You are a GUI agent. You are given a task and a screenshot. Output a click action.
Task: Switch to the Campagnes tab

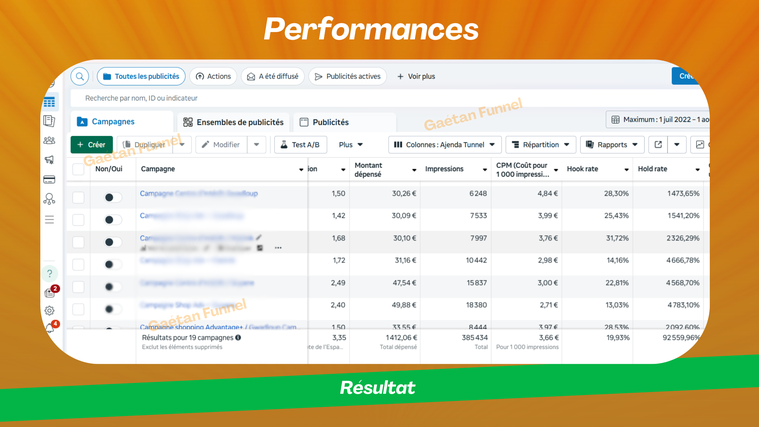coord(121,122)
